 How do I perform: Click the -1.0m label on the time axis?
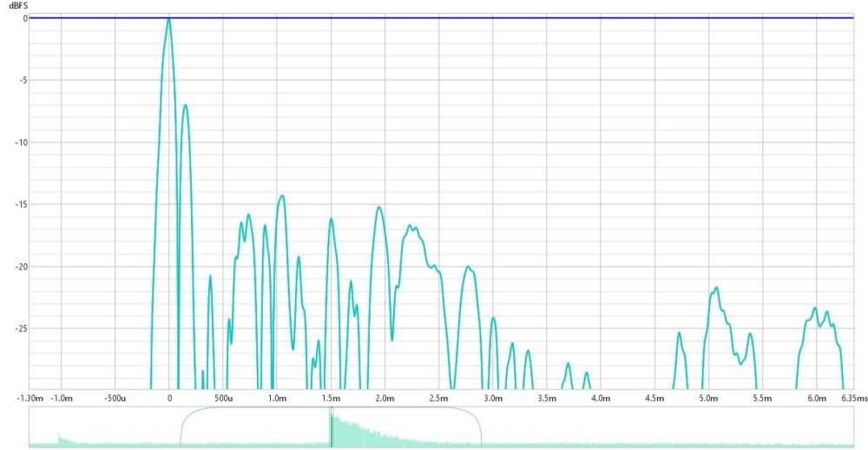pyautogui.click(x=62, y=399)
